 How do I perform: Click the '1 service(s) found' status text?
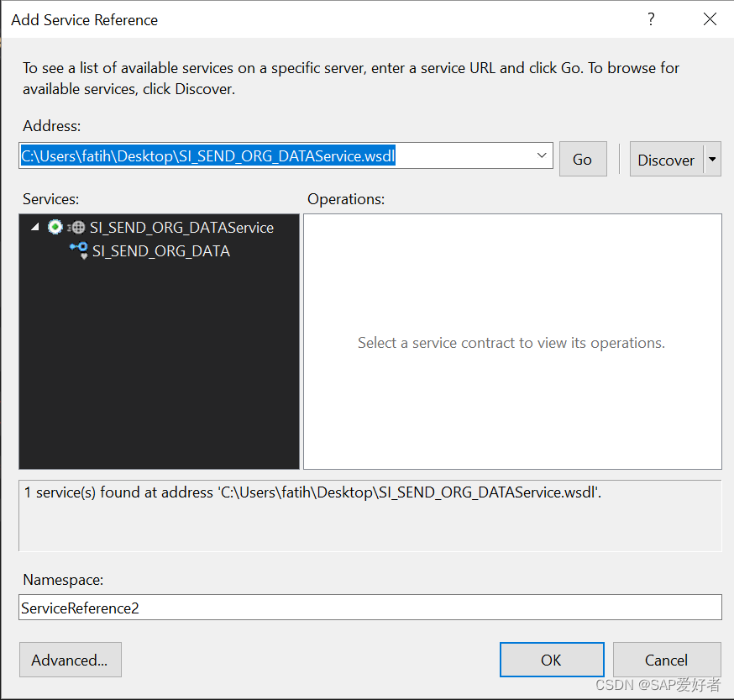pos(312,492)
